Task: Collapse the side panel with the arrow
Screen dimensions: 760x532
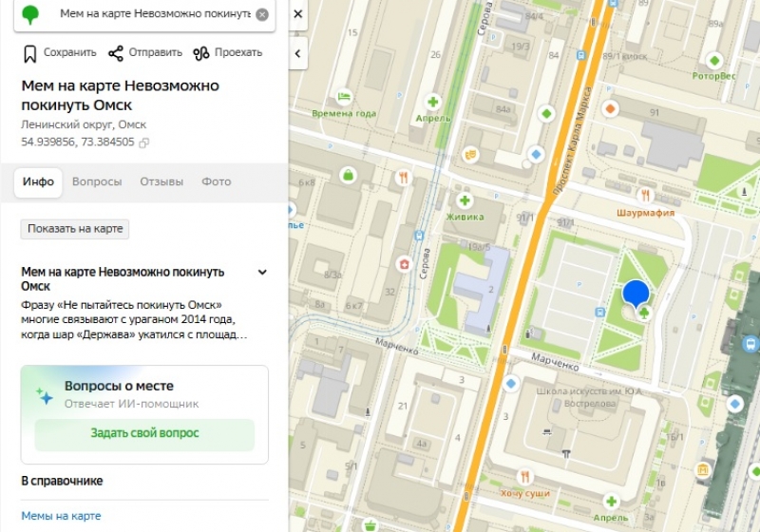Action: pyautogui.click(x=298, y=54)
